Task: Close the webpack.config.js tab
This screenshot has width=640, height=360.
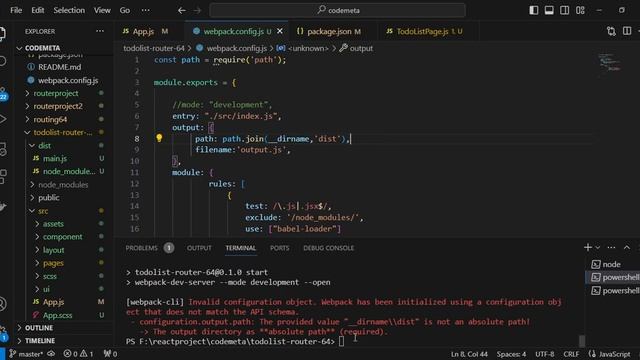Action: [280, 31]
